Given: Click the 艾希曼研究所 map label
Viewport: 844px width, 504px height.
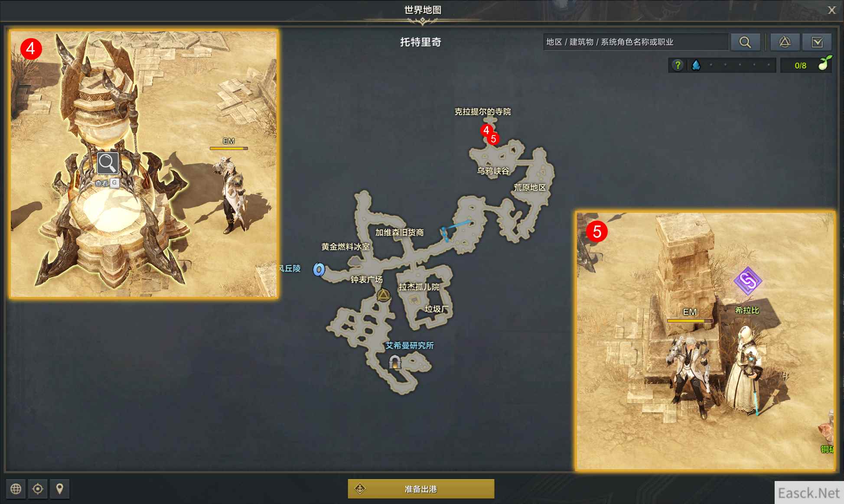Looking at the screenshot, I should point(409,345).
